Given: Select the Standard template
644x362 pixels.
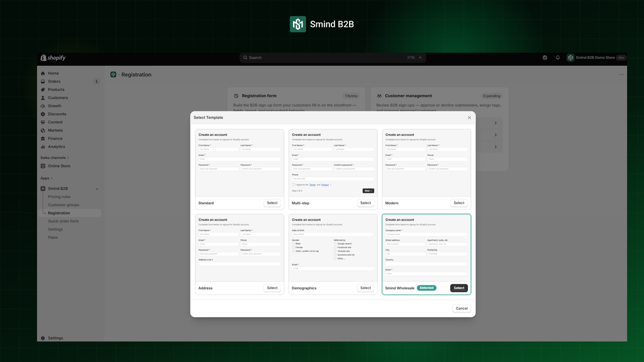Looking at the screenshot, I should click(x=272, y=203).
